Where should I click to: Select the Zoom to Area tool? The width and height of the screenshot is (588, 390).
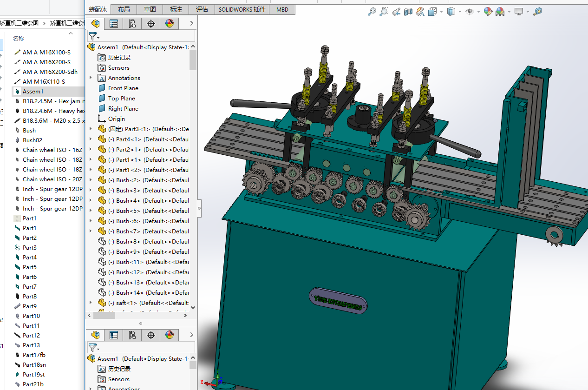[384, 12]
